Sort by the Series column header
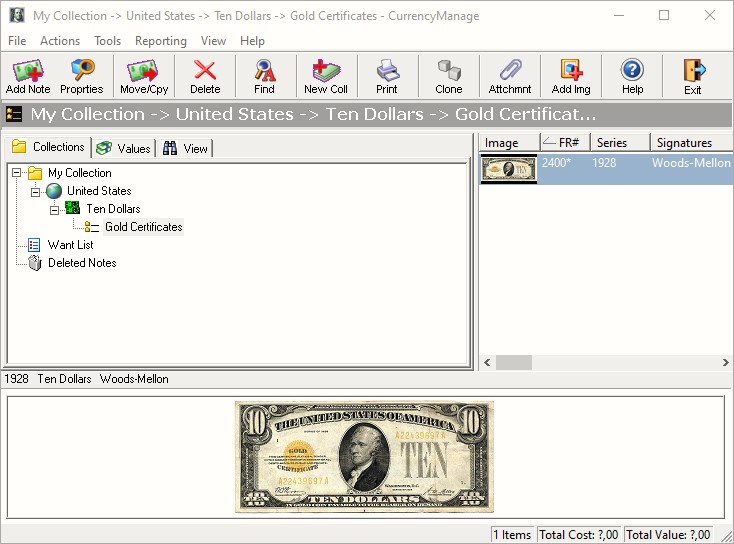This screenshot has width=734, height=544. (621, 142)
